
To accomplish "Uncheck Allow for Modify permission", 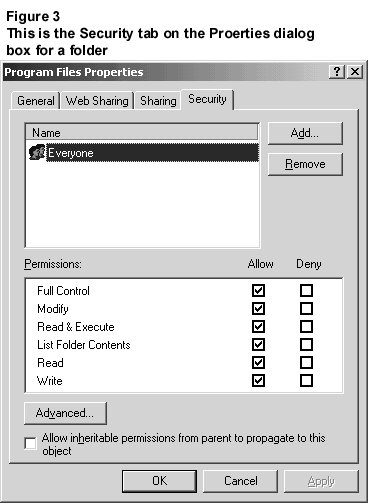I will pyautogui.click(x=258, y=308).
